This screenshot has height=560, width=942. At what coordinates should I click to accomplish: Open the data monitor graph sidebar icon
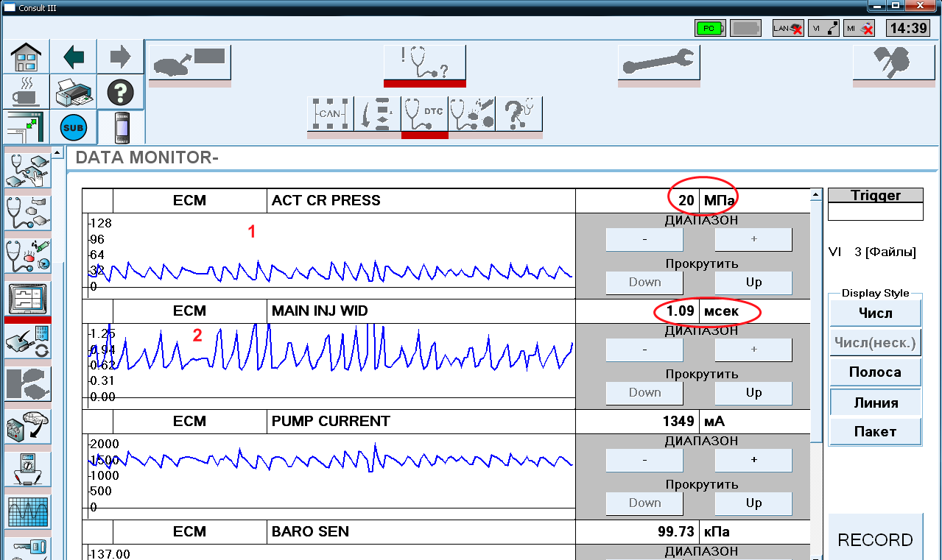(27, 298)
